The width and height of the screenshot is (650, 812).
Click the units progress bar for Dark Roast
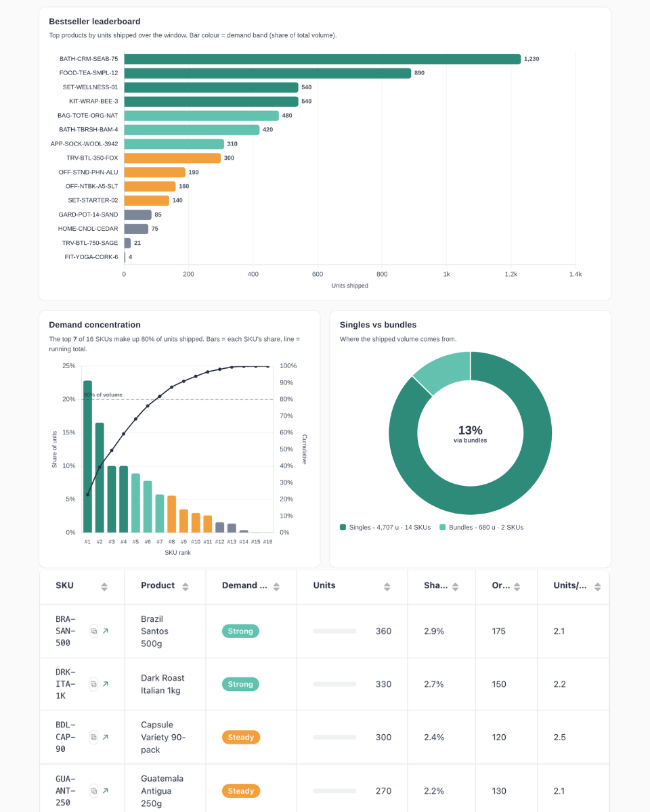click(334, 684)
